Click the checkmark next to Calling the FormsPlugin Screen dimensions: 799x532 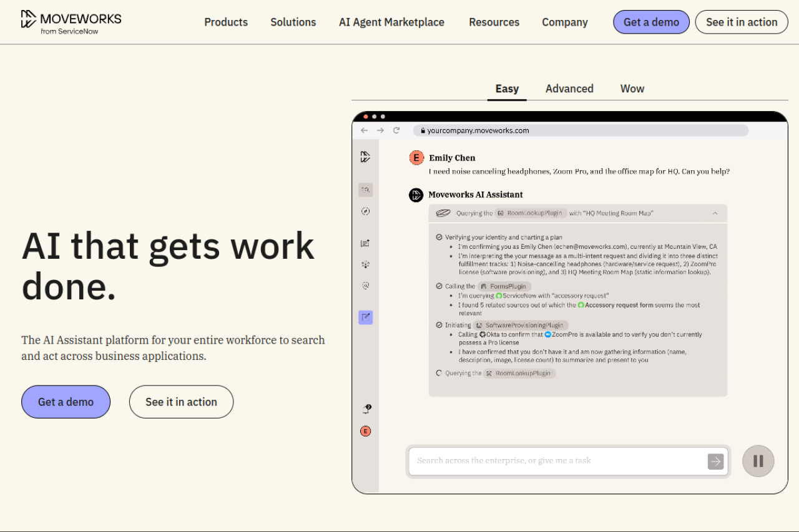[x=439, y=286]
